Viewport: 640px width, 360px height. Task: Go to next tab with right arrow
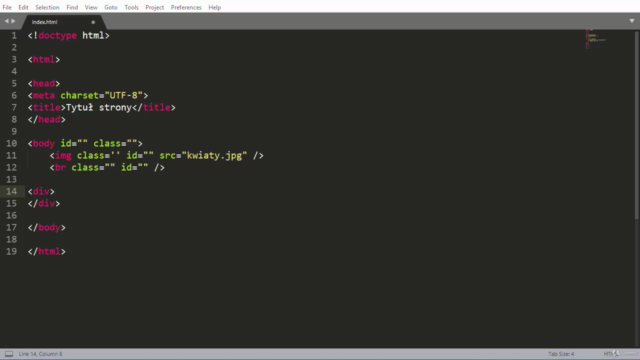click(13, 21)
